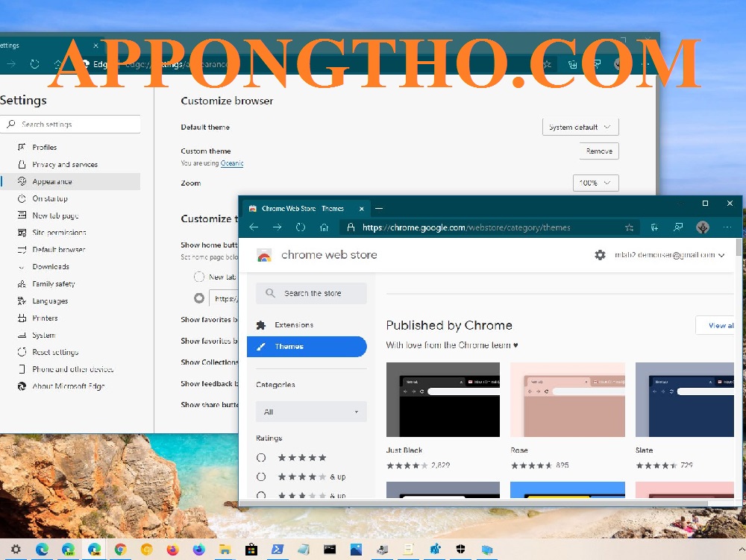Click Remove for the custom theme
The height and width of the screenshot is (560, 746).
(599, 151)
